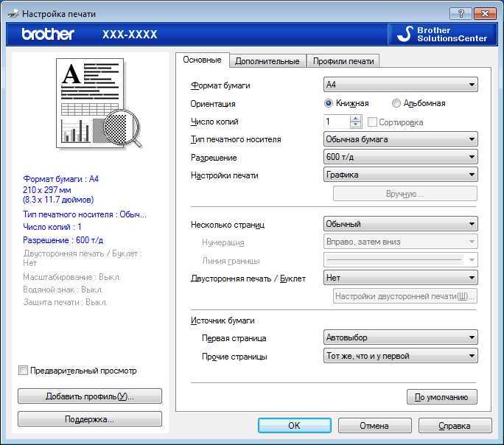Open the Разрешение dropdown list
Image resolution: width=504 pixels, height=445 pixels.
tap(401, 157)
